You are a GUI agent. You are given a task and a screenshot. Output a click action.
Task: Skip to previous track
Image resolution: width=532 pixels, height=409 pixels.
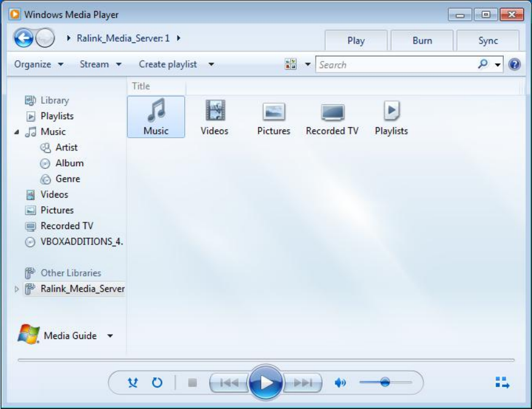point(229,383)
